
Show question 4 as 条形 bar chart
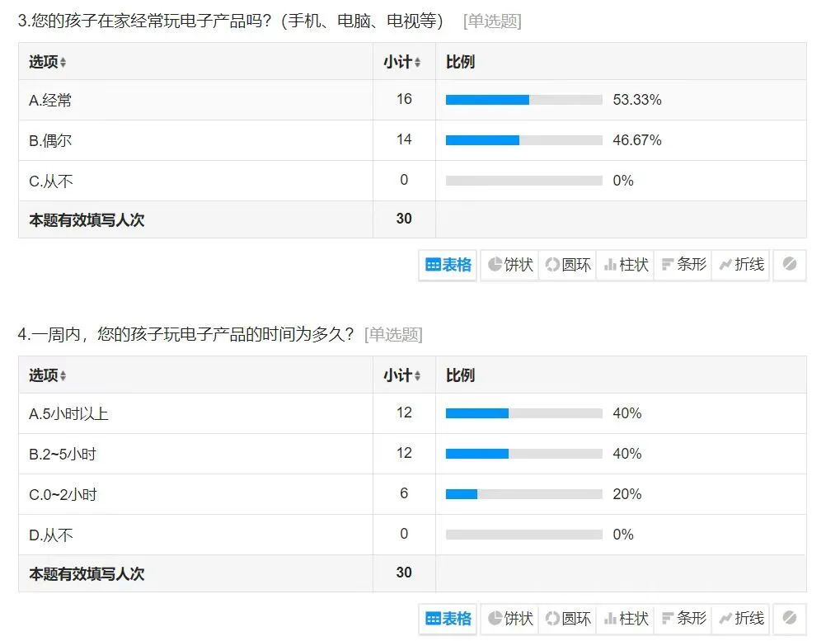coord(683,619)
